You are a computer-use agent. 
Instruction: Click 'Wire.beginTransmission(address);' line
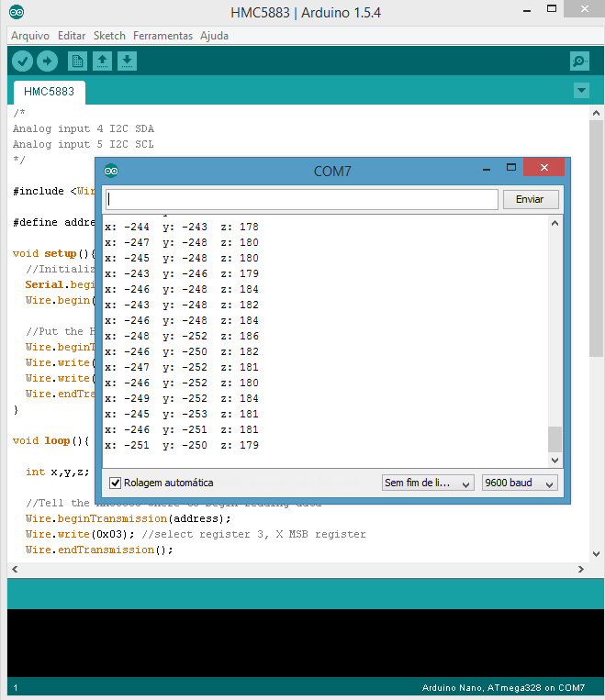click(x=129, y=518)
